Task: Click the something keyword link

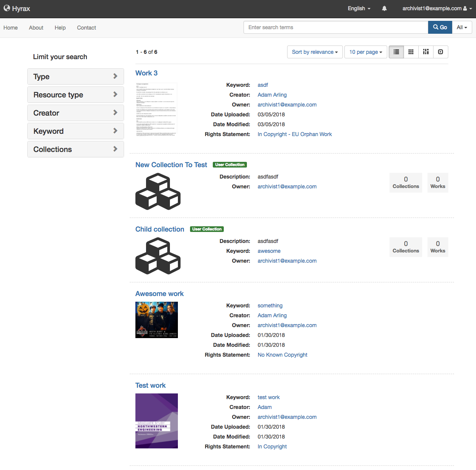Action: [270, 305]
